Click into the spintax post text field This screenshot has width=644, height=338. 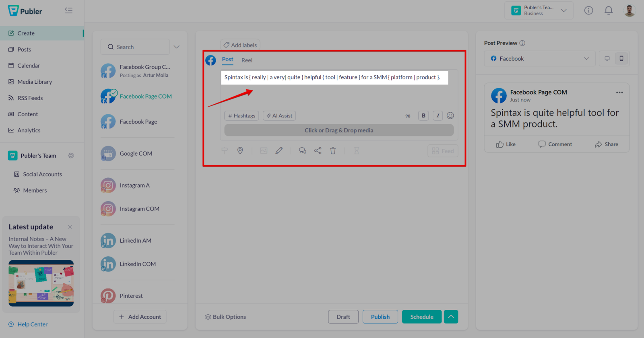tap(334, 77)
